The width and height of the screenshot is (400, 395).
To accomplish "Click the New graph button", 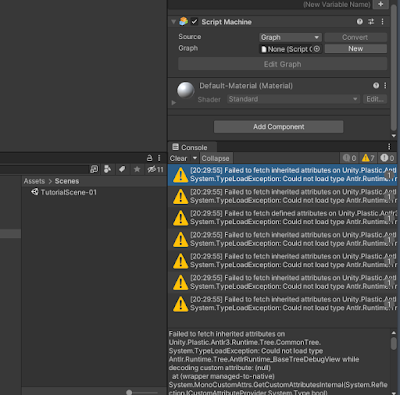I will [355, 49].
